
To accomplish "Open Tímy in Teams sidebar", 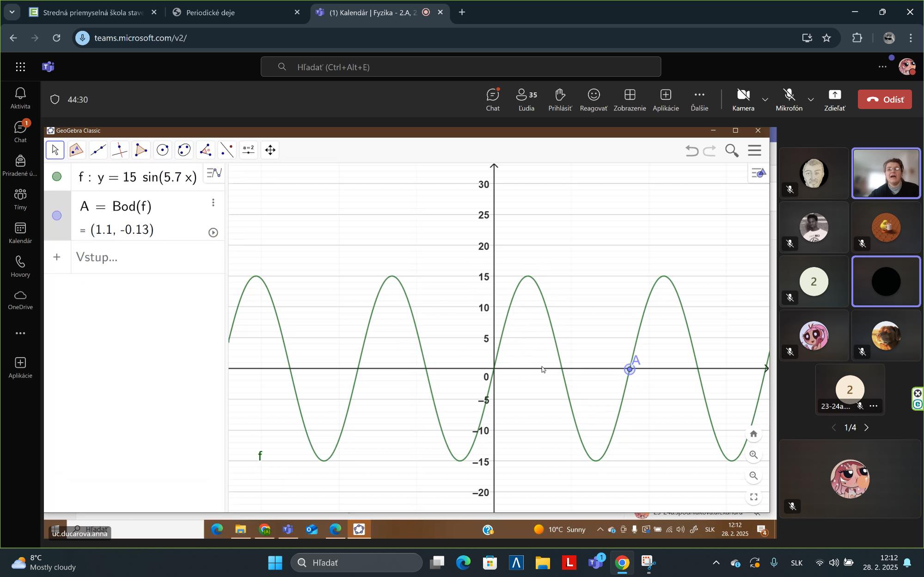I will (20, 199).
